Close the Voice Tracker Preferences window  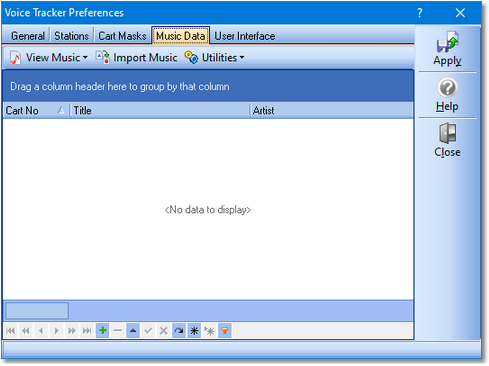coord(460,13)
